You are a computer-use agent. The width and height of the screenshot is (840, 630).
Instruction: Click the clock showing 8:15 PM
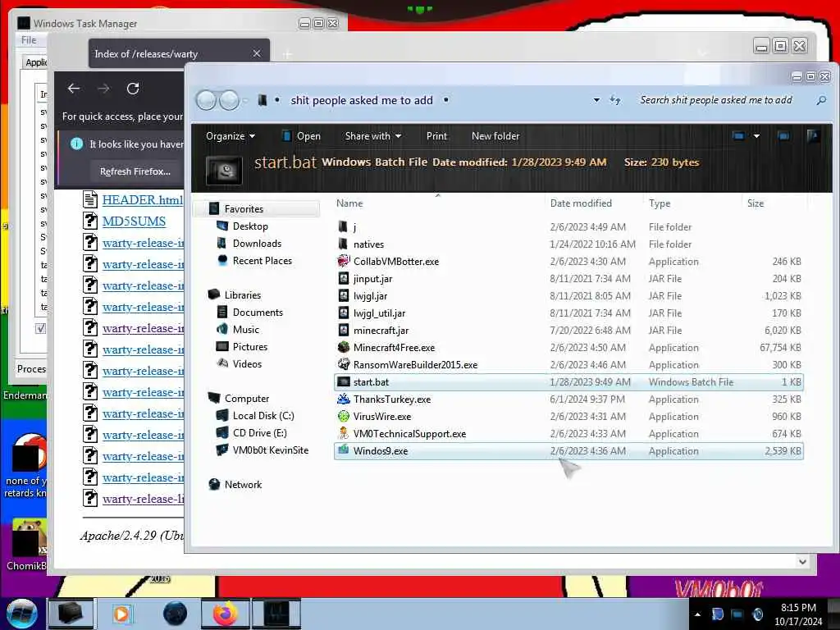(x=798, y=608)
